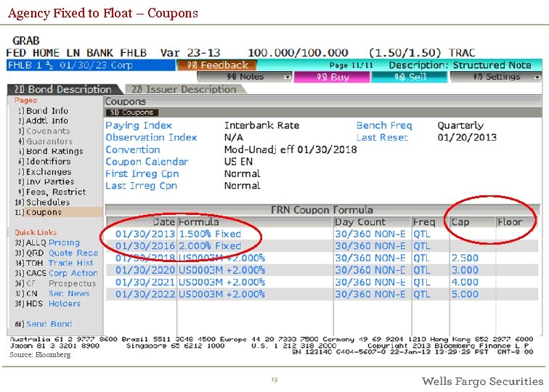Click the FHLB 01/30/23 Corp security field
The height and width of the screenshot is (392, 549).
tap(91, 65)
